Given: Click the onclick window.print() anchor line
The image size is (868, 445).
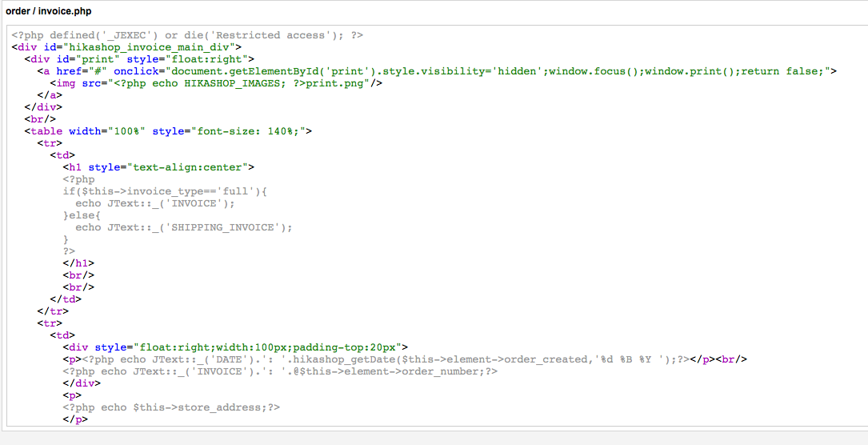Looking at the screenshot, I should 437,71.
